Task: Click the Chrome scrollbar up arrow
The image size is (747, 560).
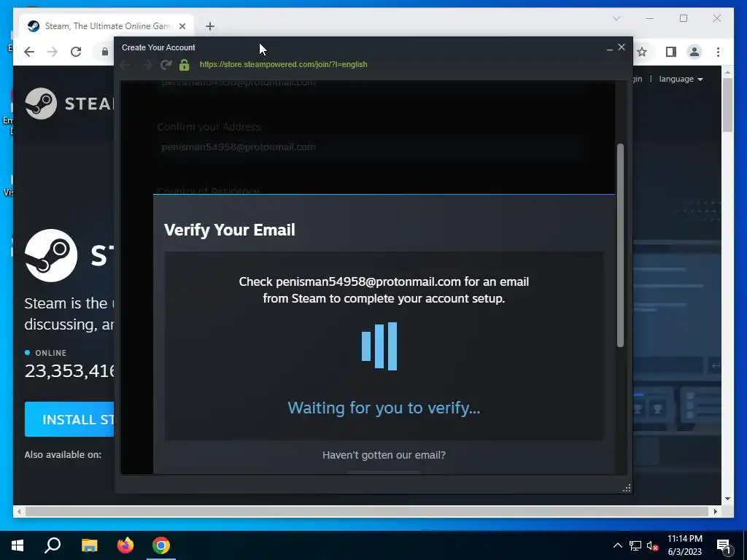Action: pos(727,72)
